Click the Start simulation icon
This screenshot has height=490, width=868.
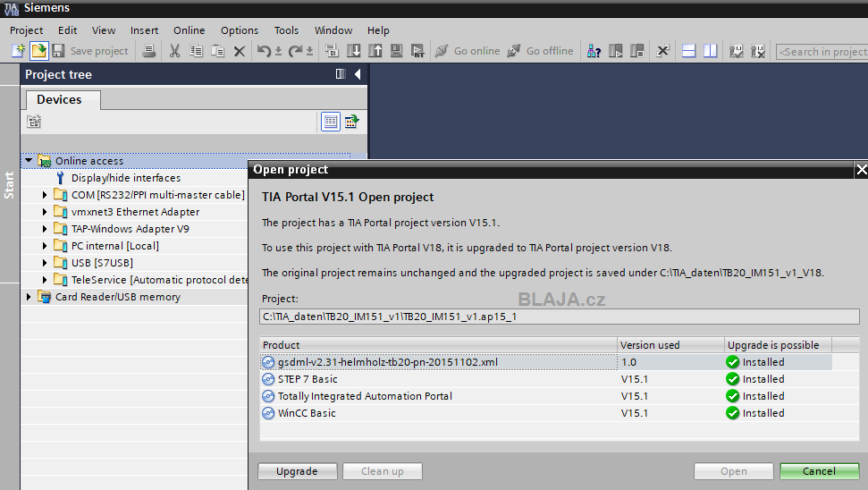pyautogui.click(x=396, y=51)
